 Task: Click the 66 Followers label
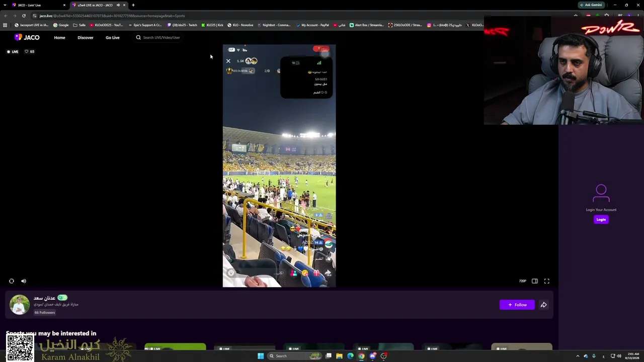point(45,312)
